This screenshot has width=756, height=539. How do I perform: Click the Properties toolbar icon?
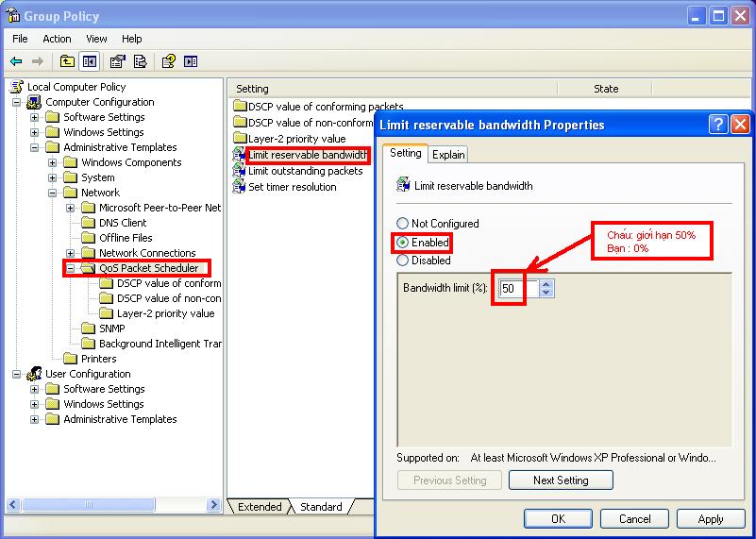[117, 61]
